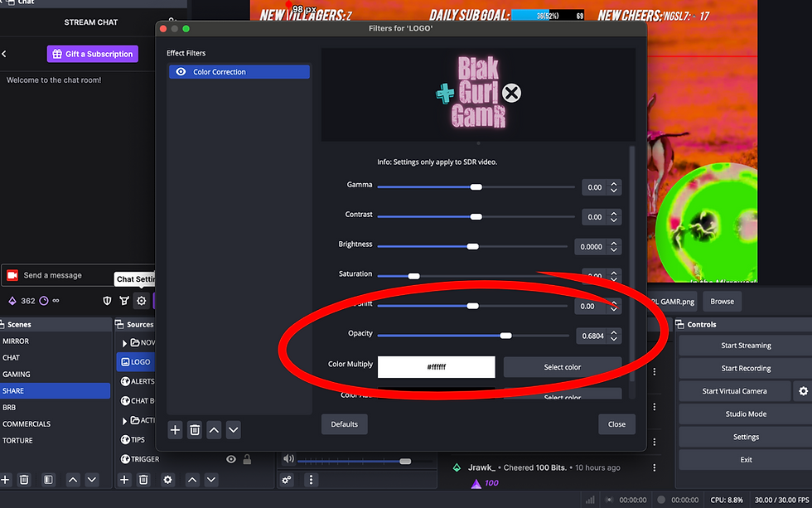812x508 pixels.
Task: Move source down in Sources toolbar
Action: pyautogui.click(x=211, y=480)
